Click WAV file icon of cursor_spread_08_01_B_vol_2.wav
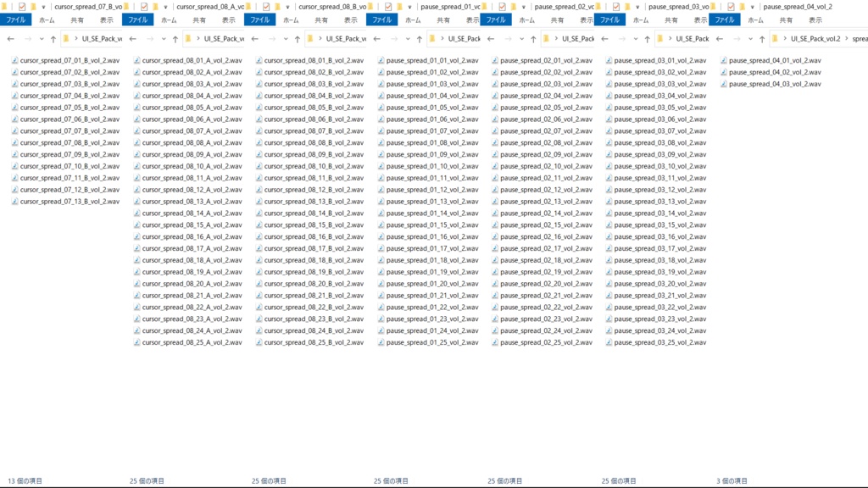This screenshot has width=868, height=488. [x=259, y=60]
